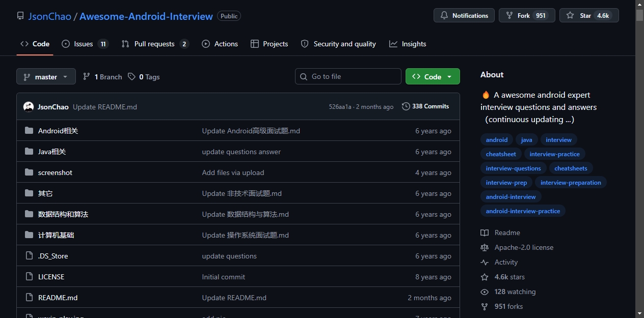Click the 数据结构和算法 folder icon
This screenshot has height=318, width=644.
tap(29, 214)
